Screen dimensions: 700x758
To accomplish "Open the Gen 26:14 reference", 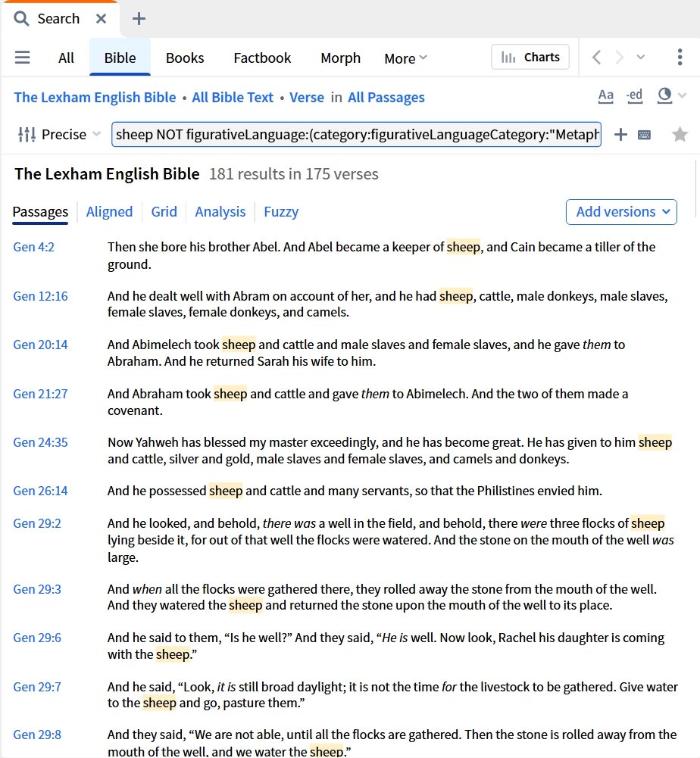I will (x=40, y=491).
